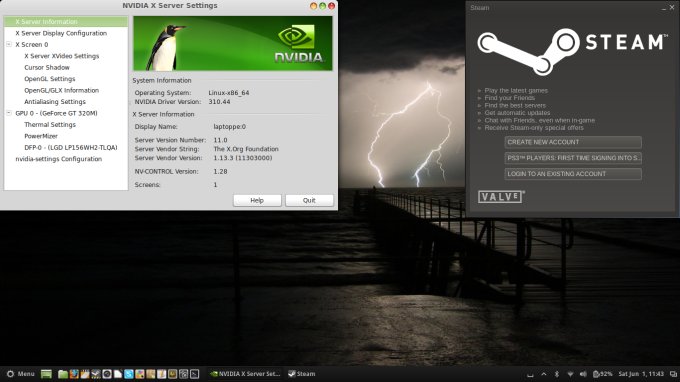Open the Menu launcher in the panel
Screen dimensions: 680x382
[x=20, y=374]
